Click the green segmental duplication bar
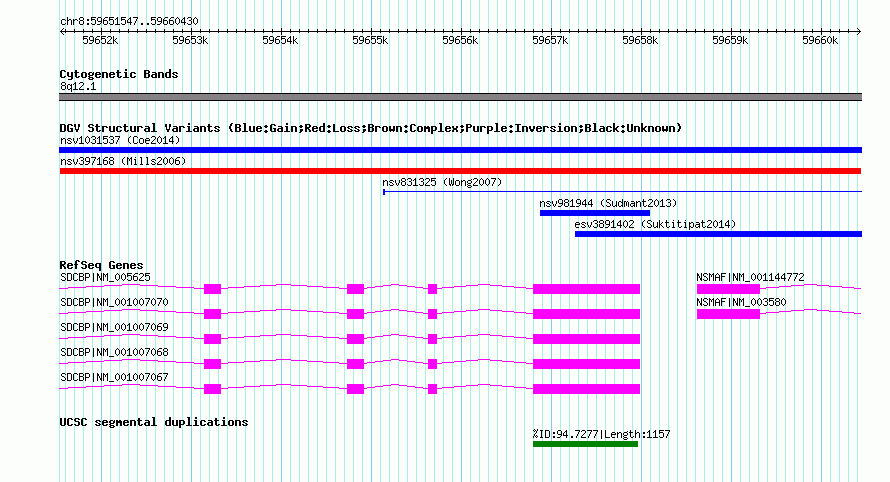This screenshot has width=890, height=482. click(585, 444)
